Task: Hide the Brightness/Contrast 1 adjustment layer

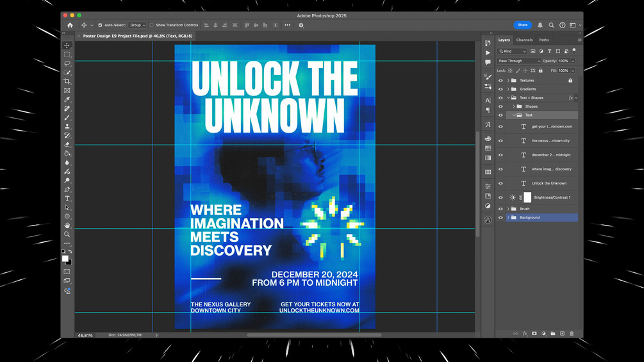Action: (x=500, y=197)
